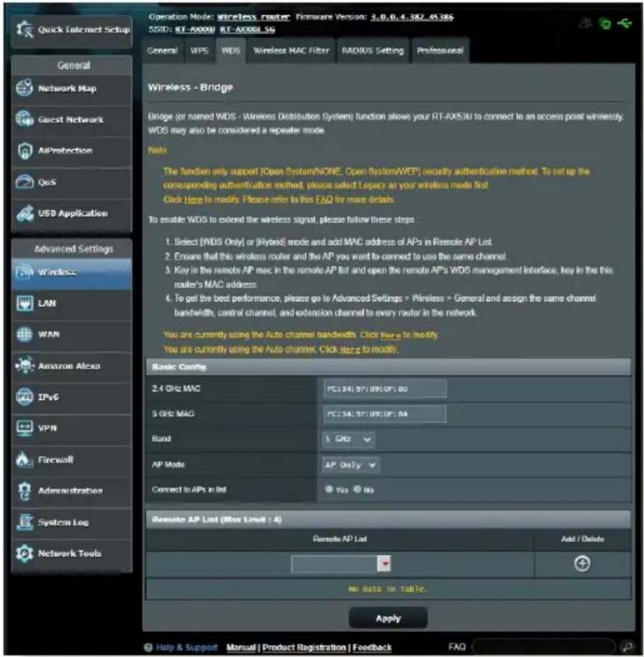Select Yes for Connect to APs in list
644x657 pixels.
(329, 489)
